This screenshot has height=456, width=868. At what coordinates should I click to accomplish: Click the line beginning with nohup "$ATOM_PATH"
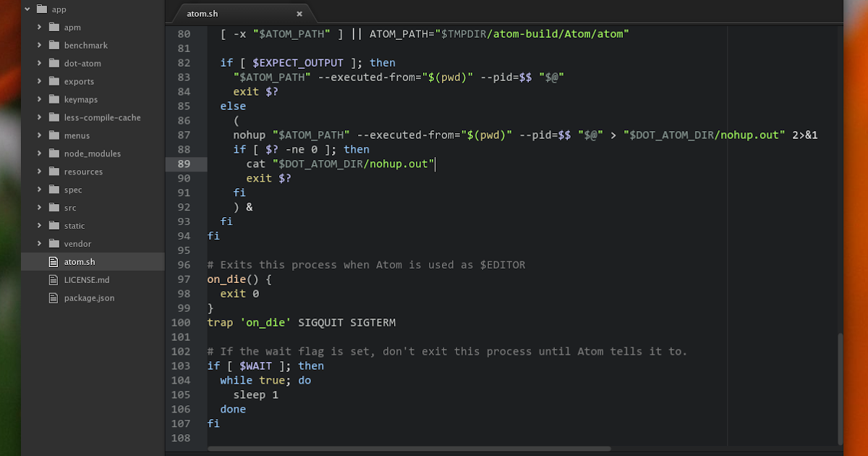tap(525, 135)
